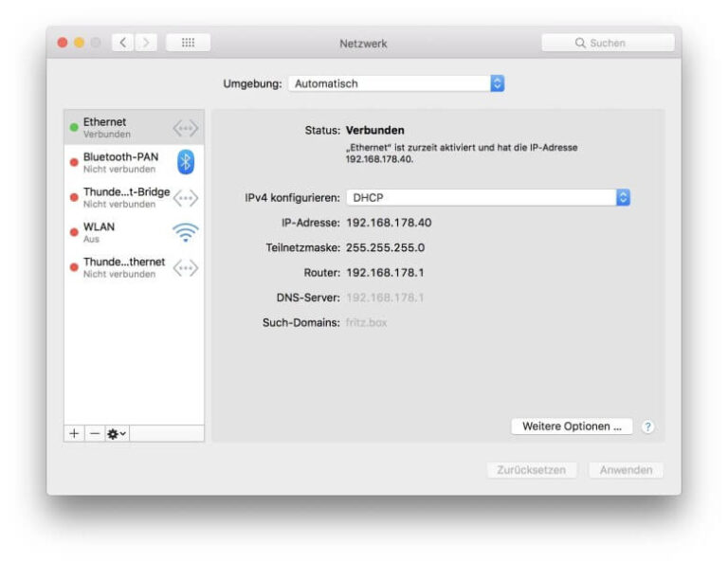Image resolution: width=728 pixels, height=562 pixels.
Task: Select the Thunde...t-Bridge service
Action: (134, 198)
